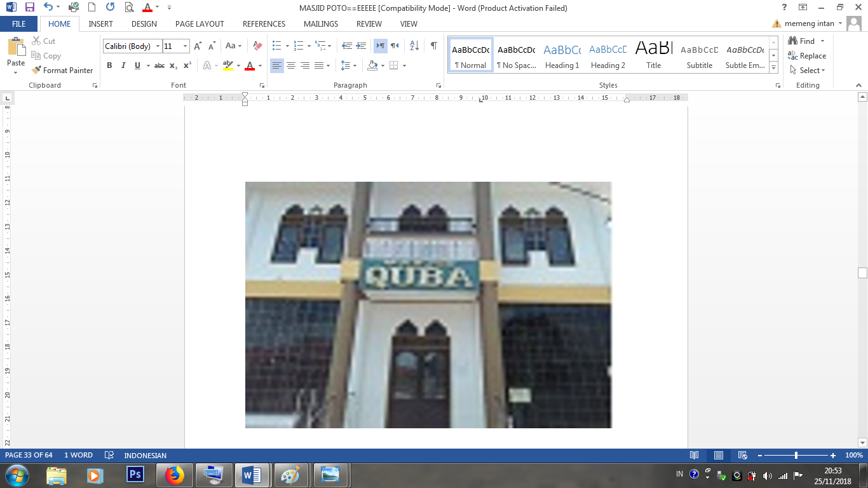
Task: Apply subscript formatting
Action: (x=173, y=65)
